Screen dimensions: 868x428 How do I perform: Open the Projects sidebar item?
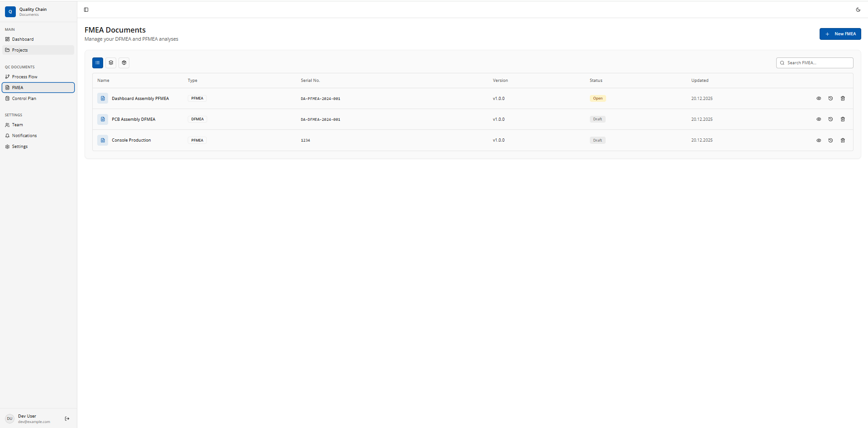tap(20, 50)
